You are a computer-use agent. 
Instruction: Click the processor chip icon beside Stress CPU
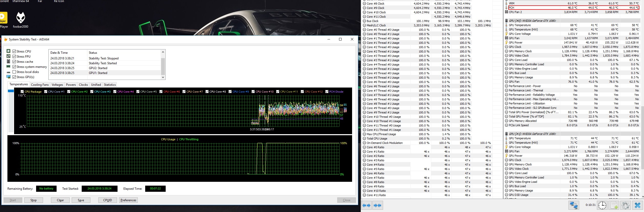coord(8,51)
